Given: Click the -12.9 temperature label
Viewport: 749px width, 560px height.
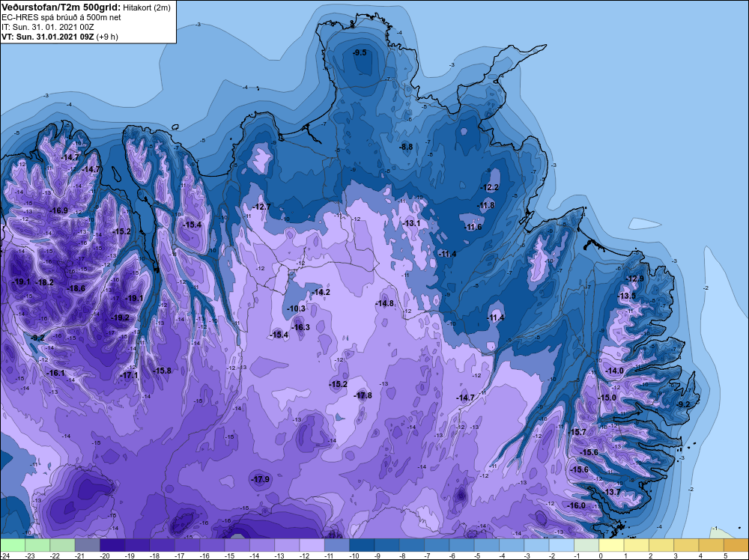Looking at the screenshot, I should pos(635,279).
